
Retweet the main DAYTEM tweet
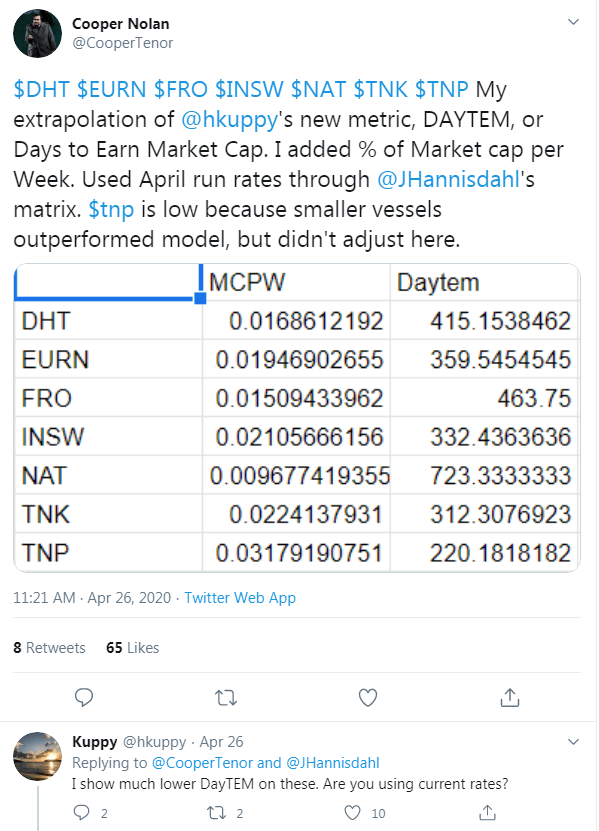pos(226,697)
